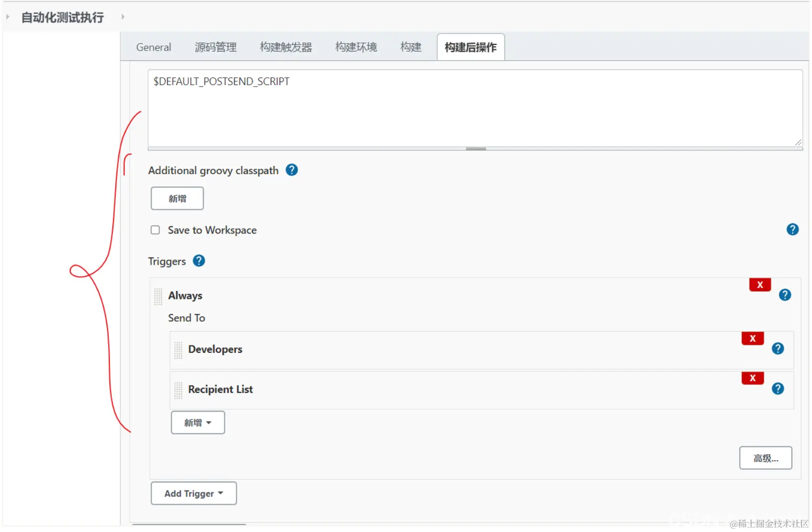Expand breadcrumb arrow after 自动化测试执行
Screen dimensions: 812x532
pyautogui.click(x=123, y=17)
